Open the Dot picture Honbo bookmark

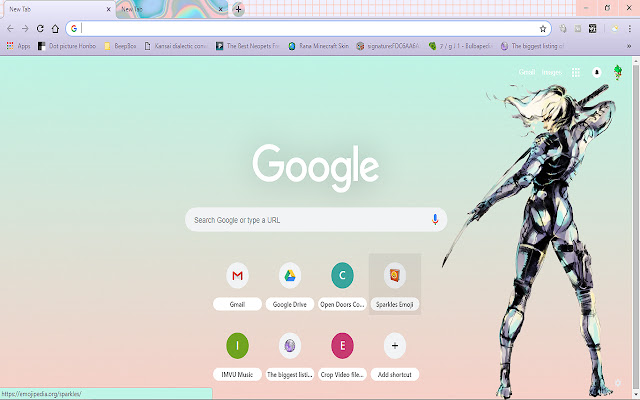(67, 46)
